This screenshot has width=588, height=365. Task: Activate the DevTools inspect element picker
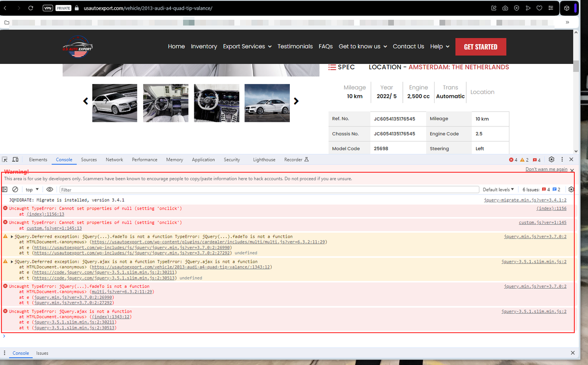[5, 160]
